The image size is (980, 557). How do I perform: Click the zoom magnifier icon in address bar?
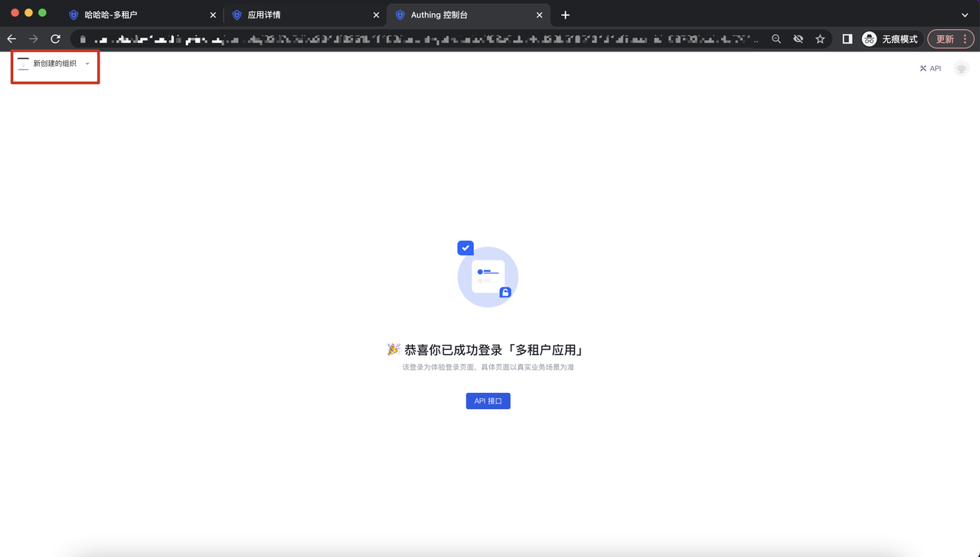[776, 39]
